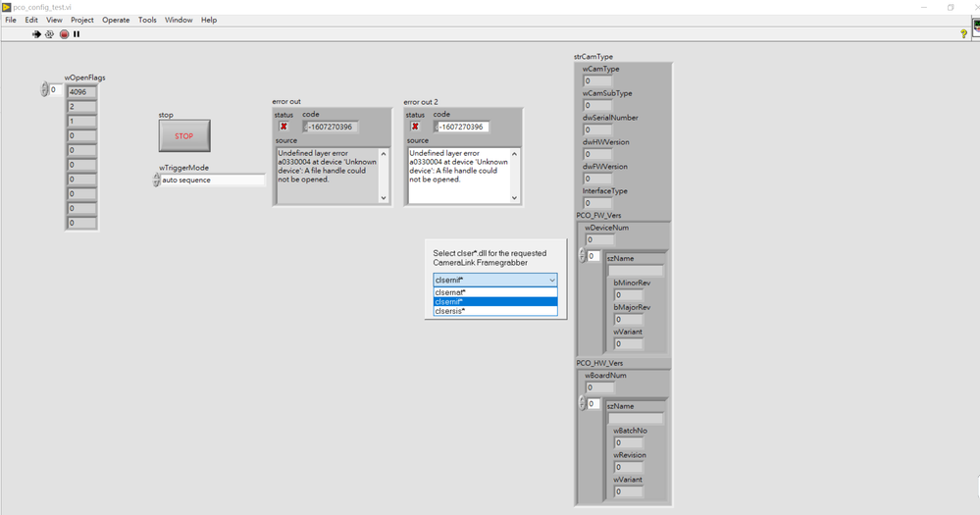Click the PCO_FW_Vers wVariant value field
This screenshot has width=980, height=515.
[x=629, y=343]
